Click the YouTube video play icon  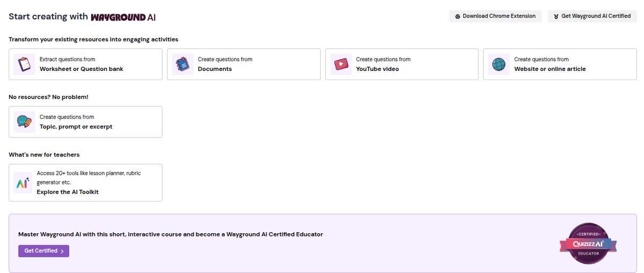(x=341, y=64)
